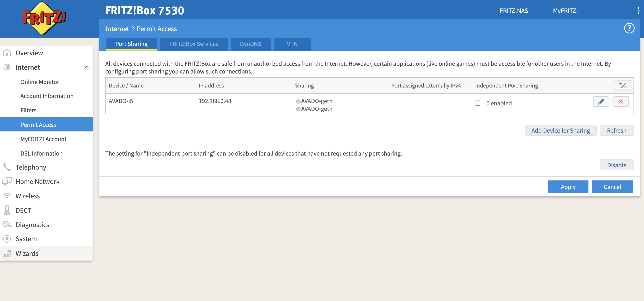Select Online Monitor in the sidebar
Screen dimensions: 644x301
[x=40, y=82]
